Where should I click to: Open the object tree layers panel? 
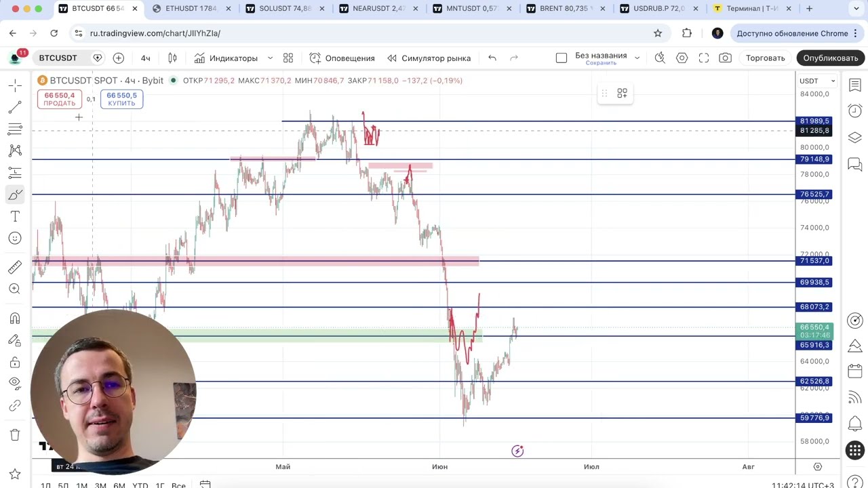pyautogui.click(x=854, y=138)
